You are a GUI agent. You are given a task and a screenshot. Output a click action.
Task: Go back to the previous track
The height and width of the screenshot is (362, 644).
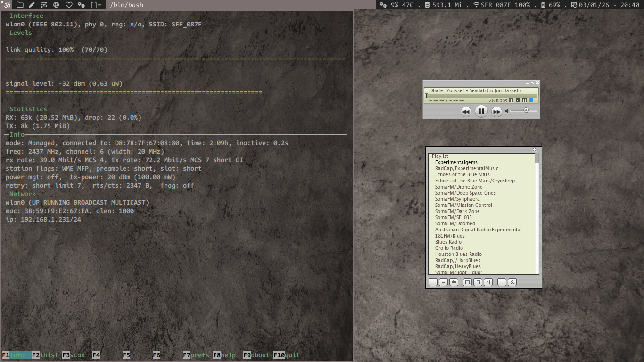pos(466,112)
